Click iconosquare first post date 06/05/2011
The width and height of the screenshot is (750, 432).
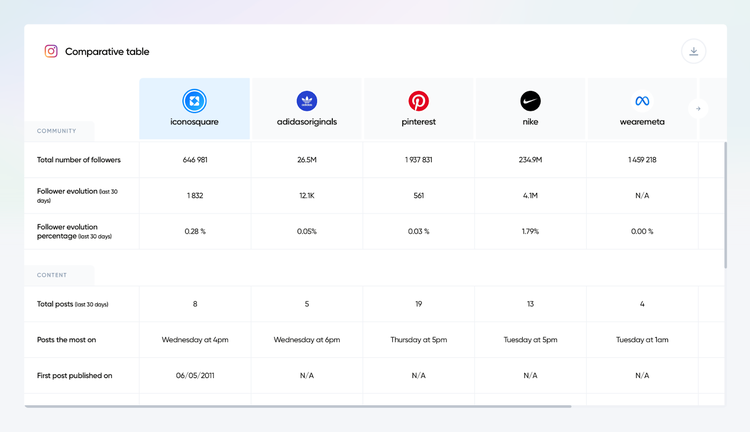click(195, 376)
